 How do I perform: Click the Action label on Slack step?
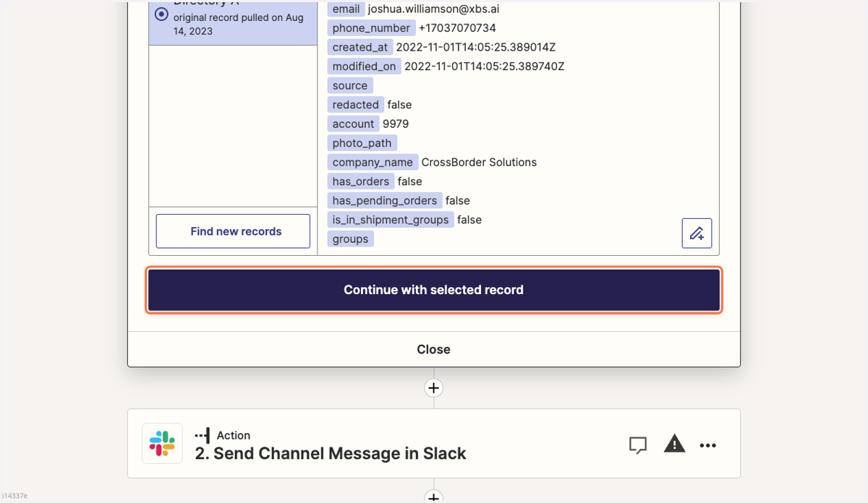(x=233, y=435)
